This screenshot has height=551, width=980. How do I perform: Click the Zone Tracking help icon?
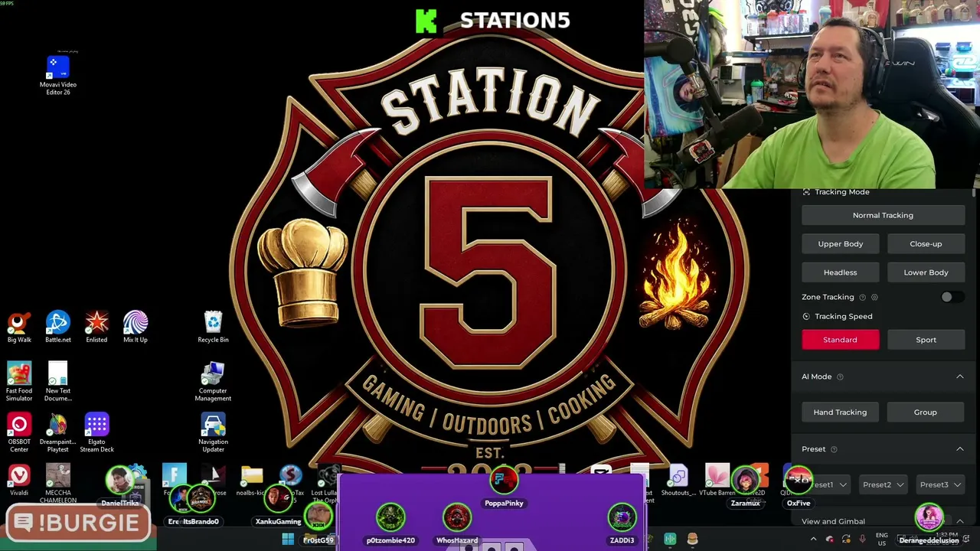863,297
